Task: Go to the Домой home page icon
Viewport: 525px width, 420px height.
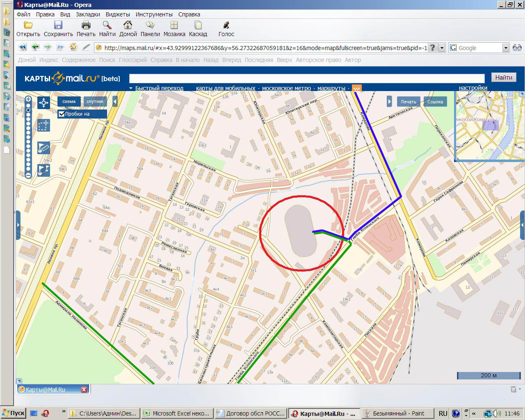Action: click(x=128, y=25)
